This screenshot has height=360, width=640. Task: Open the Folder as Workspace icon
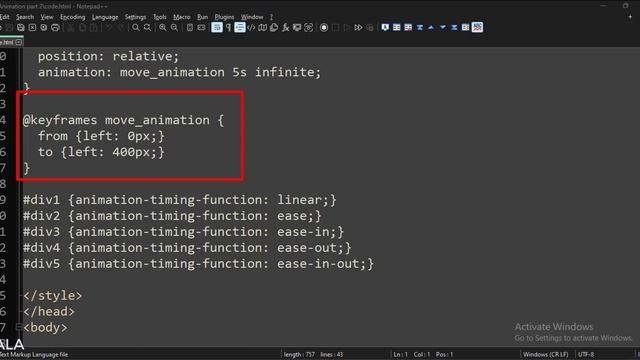coord(297,27)
